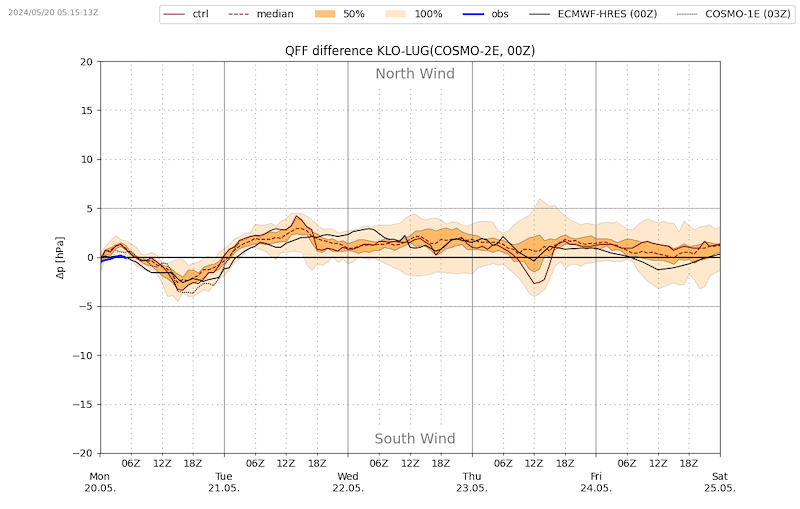The height and width of the screenshot is (509, 800).
Task: Click the timestamp 2024/05/20 05:15:13Z
Action: (x=53, y=12)
